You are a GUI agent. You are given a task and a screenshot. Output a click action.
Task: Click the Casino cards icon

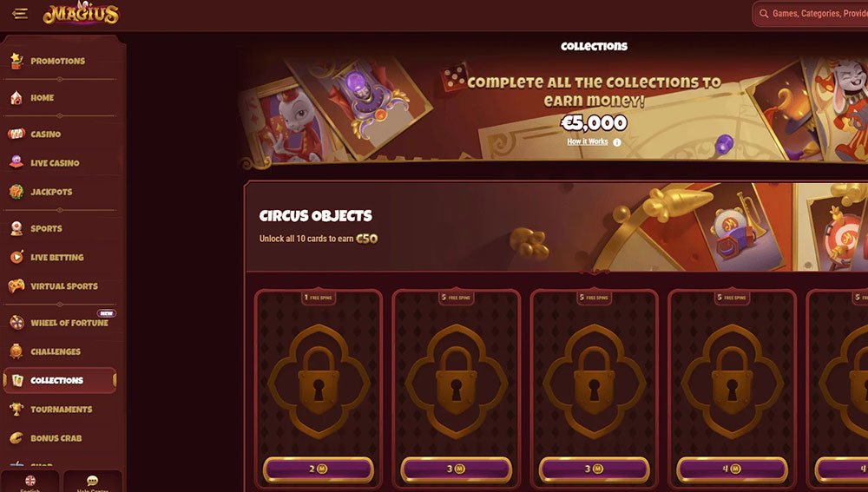click(x=16, y=134)
